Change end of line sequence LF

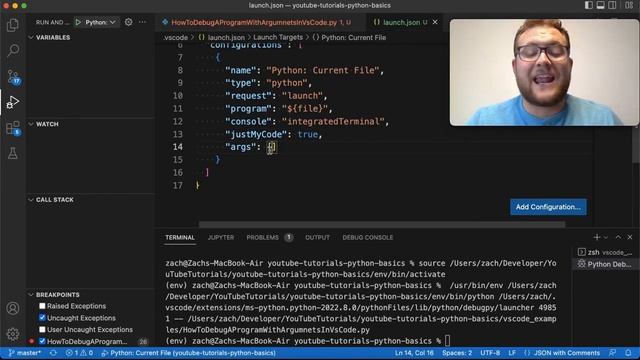pyautogui.click(x=512, y=353)
